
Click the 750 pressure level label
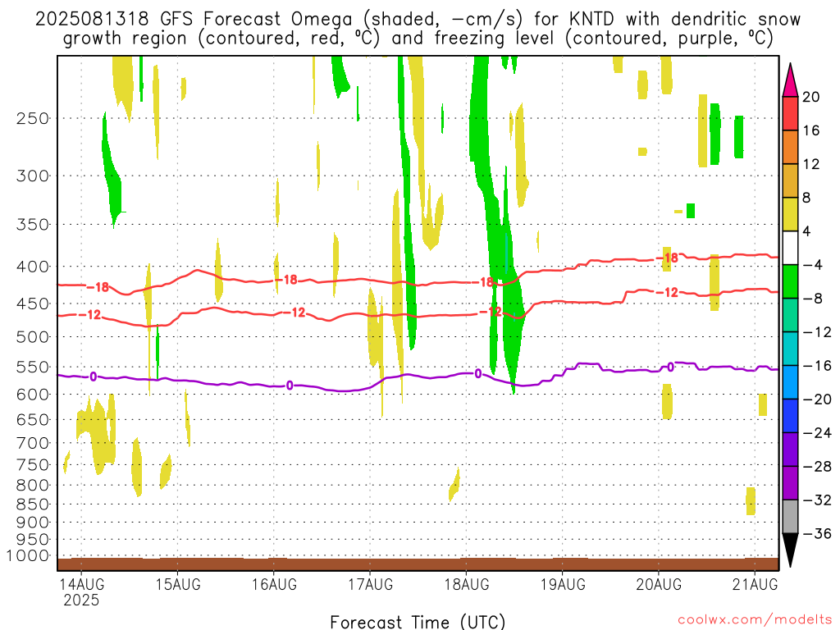(33, 465)
